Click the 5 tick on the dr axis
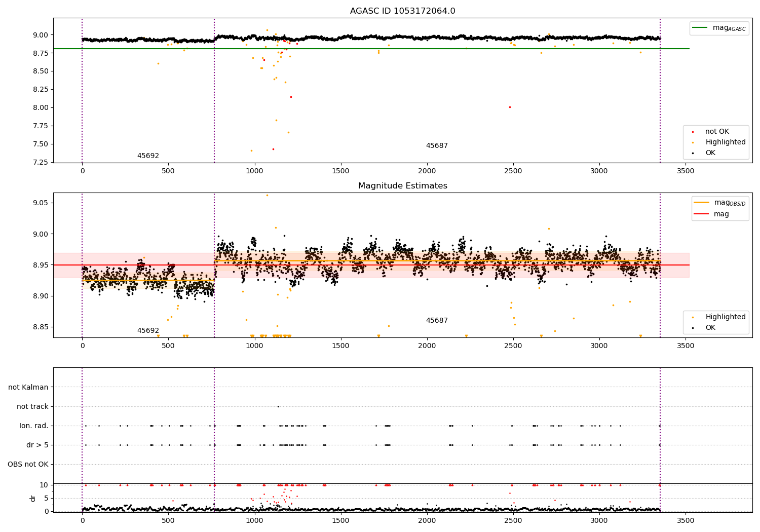The width and height of the screenshot is (760, 532). click(x=46, y=498)
